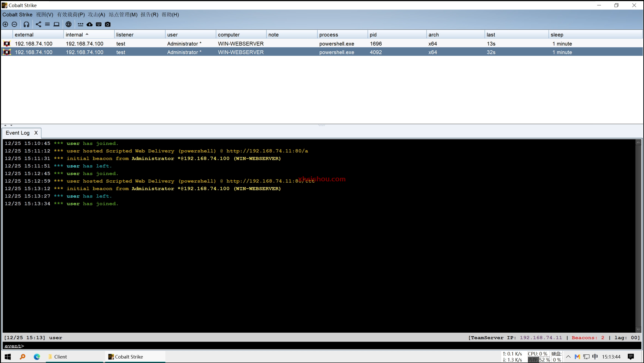Click Cobalt Strike taskbar button

coord(135,357)
